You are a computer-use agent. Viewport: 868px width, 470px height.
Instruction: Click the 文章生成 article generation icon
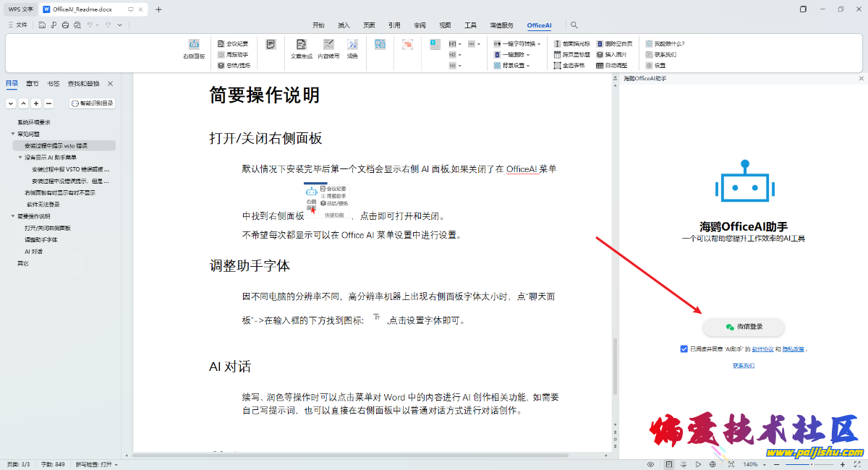point(301,48)
